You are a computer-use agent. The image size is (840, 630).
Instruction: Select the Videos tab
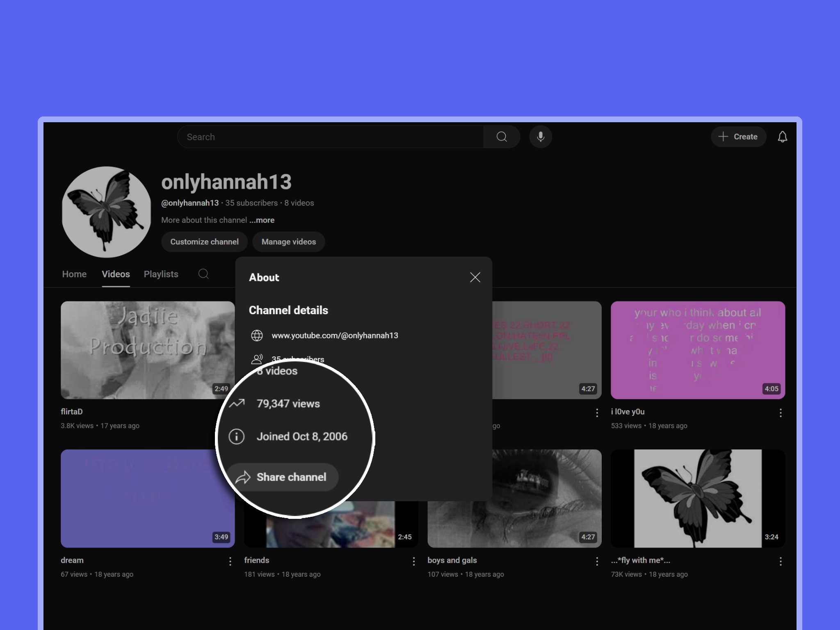coord(116,274)
